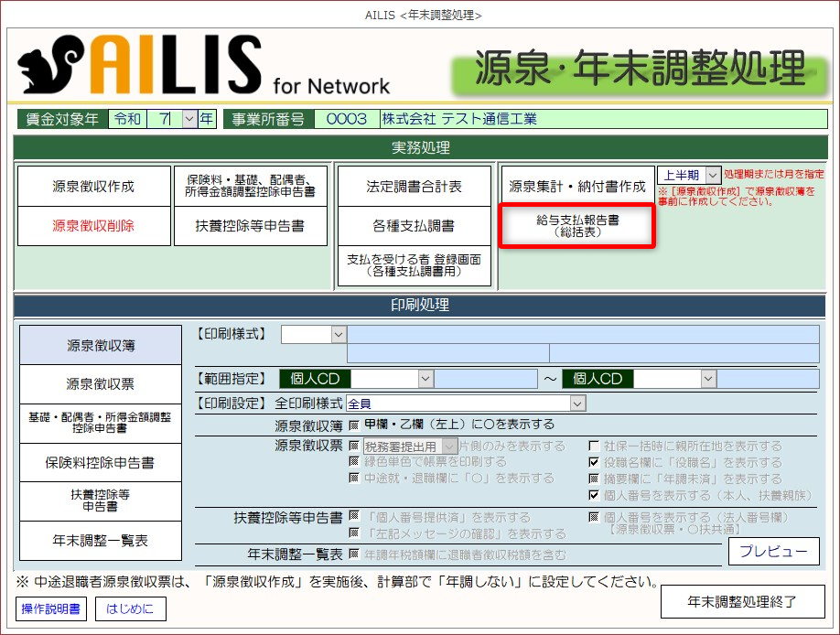Expand the starting 個人CD dropdown
Screen dimensions: 840x635
click(x=425, y=379)
